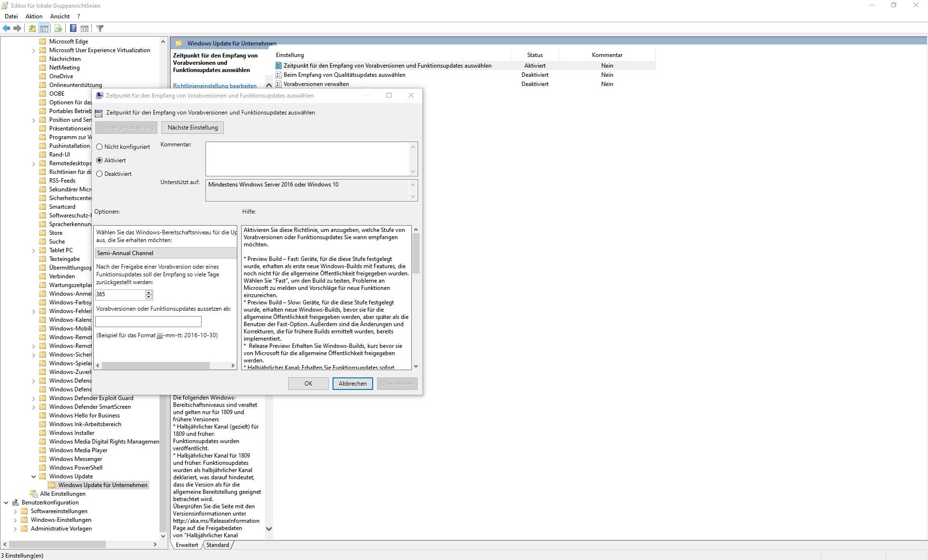
Task: Click the Smartcard folder icon
Action: (43, 207)
